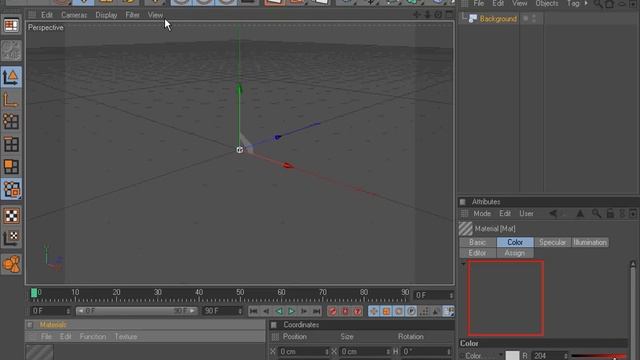This screenshot has width=640, height=360.
Task: Click the highlighted UV polygons mode icon
Action: (x=11, y=189)
